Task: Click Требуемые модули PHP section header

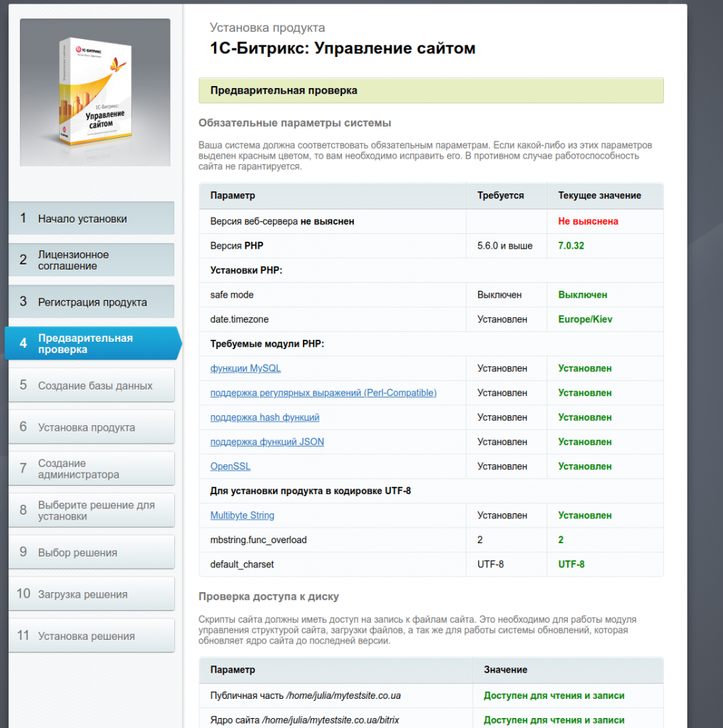Action: click(x=267, y=344)
